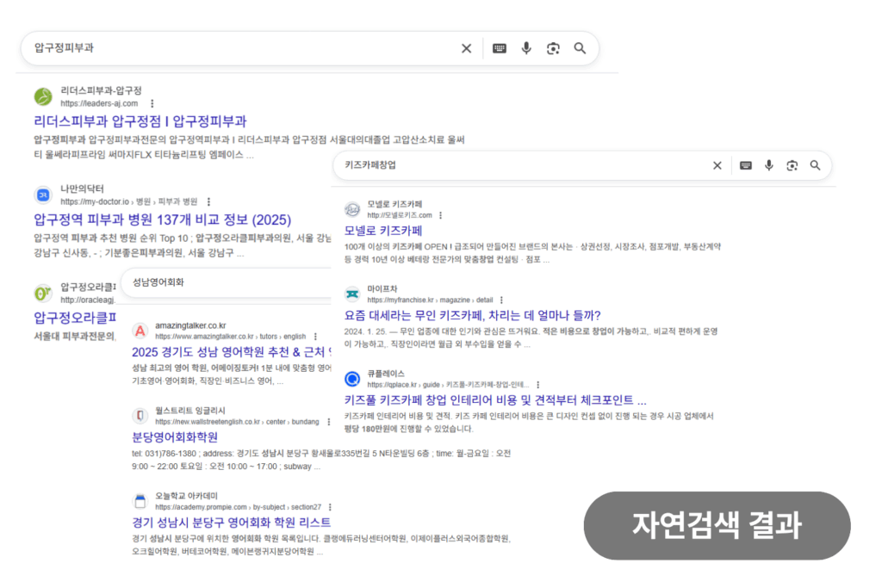Open 분당영어회화학원 result link
882x588 pixels.
click(174, 436)
